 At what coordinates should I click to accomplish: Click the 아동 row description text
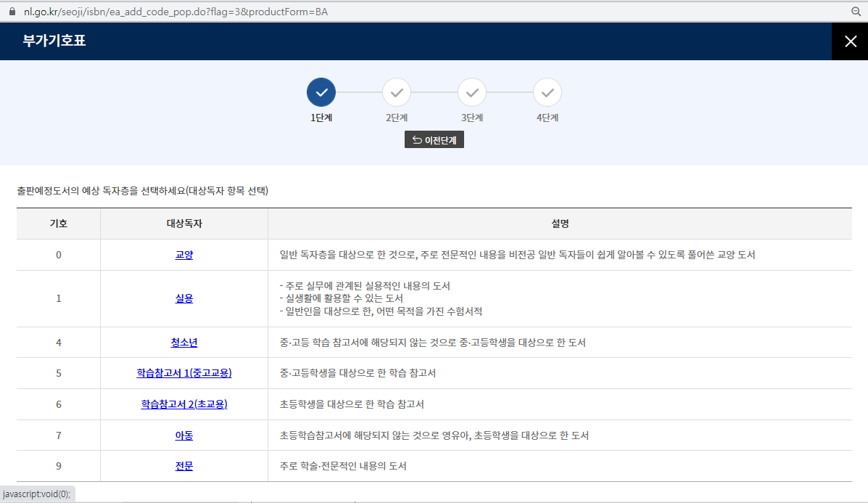[434, 435]
